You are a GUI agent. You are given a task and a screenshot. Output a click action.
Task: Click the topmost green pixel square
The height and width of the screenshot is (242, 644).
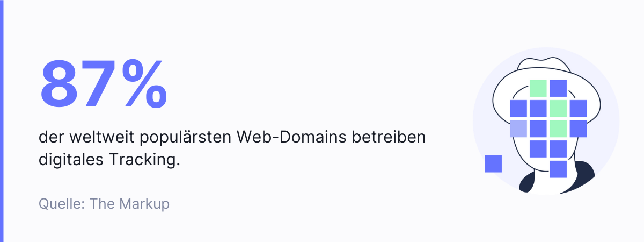[x=538, y=88]
